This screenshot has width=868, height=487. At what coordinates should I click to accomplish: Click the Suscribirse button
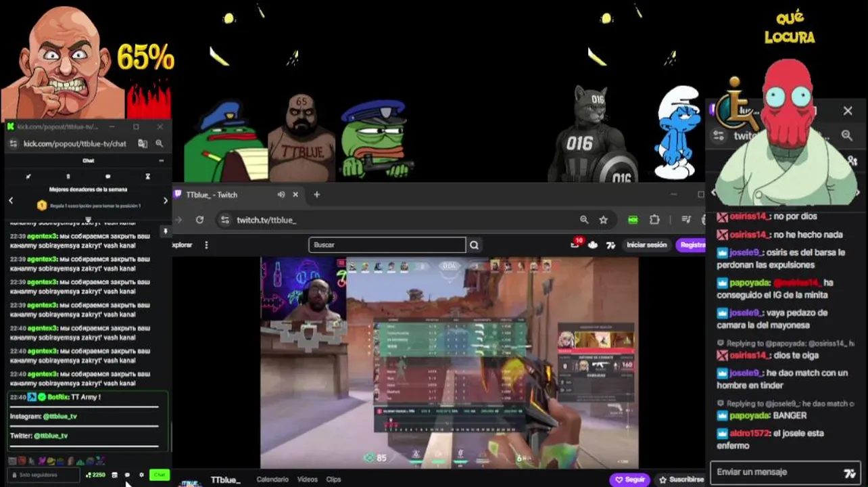pyautogui.click(x=681, y=480)
